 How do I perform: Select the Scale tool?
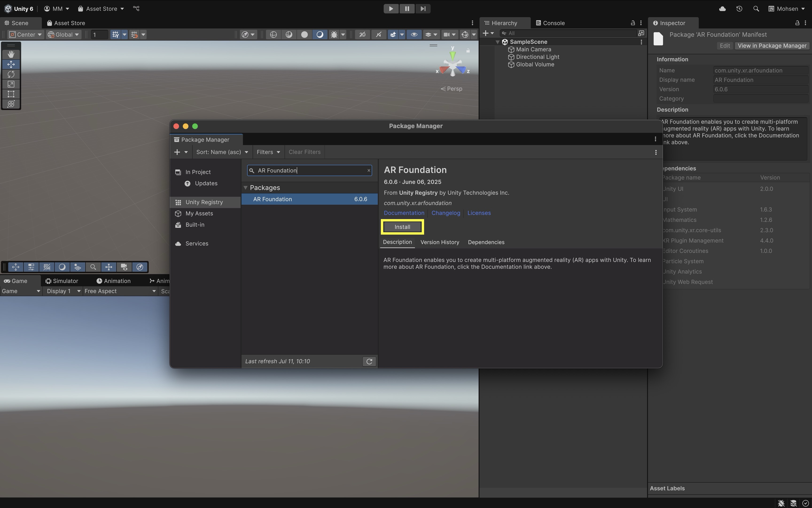tap(11, 84)
